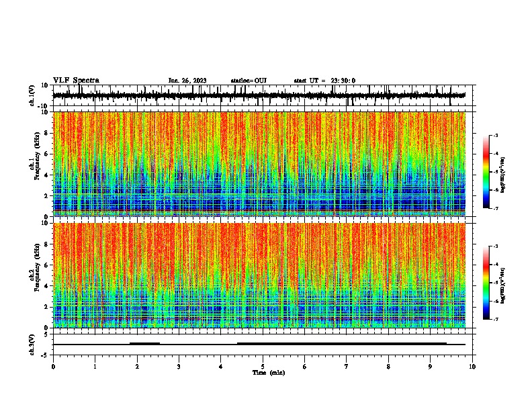Click the '6' kHz tick on ch.2 spectrogram
The image size is (532, 411).
(x=47, y=265)
